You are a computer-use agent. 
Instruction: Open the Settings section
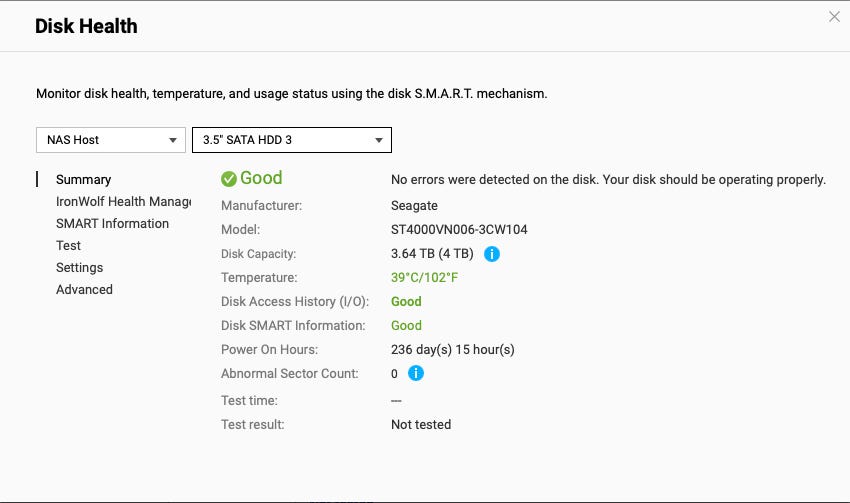(x=79, y=268)
